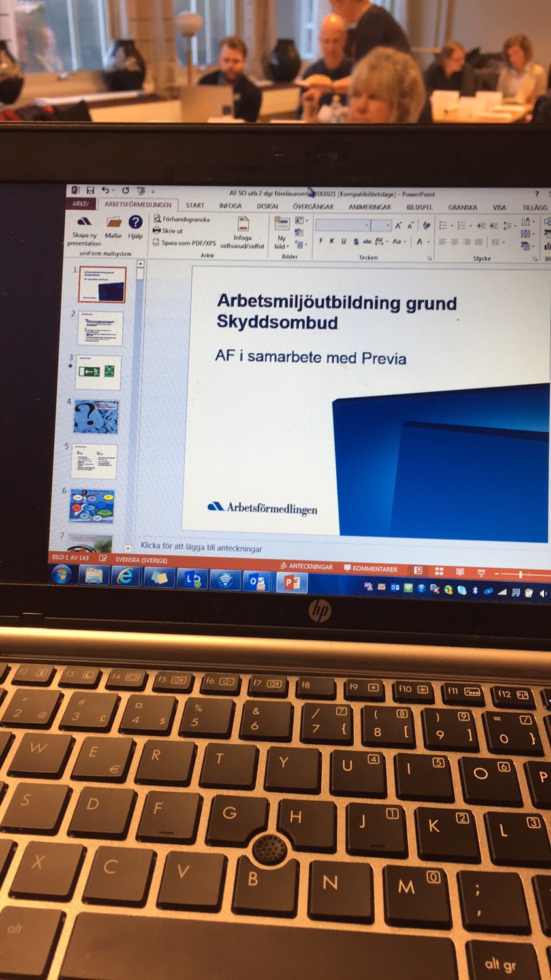Viewport: 551px width, 980px height.
Task: Click the Undo arrow icon
Action: [106, 190]
